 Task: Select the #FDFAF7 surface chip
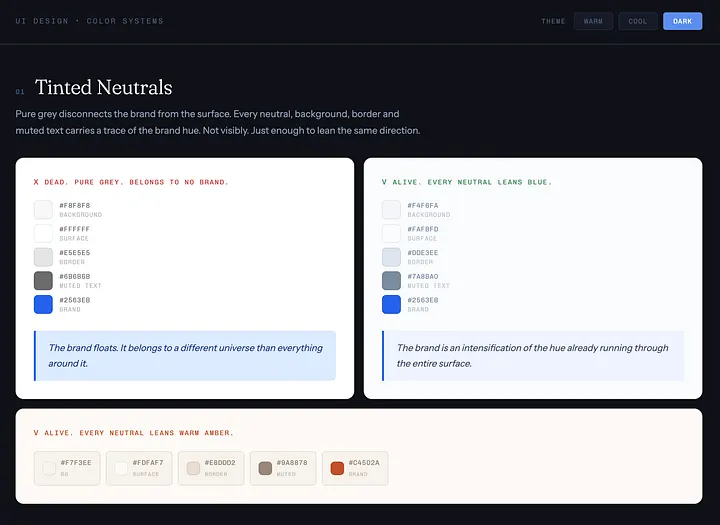pyautogui.click(x=139, y=468)
